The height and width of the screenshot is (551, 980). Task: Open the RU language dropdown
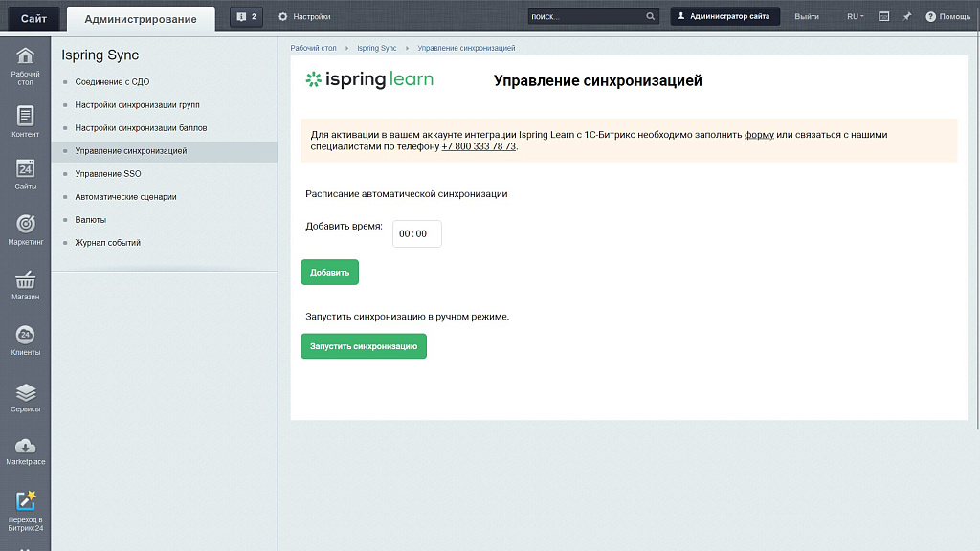[852, 15]
